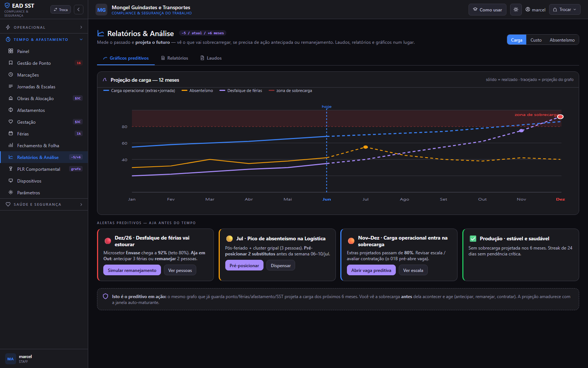Viewport: 588px width, 368px height.
Task: Click the blue Carga operacional legend swatch
Action: coord(106,91)
